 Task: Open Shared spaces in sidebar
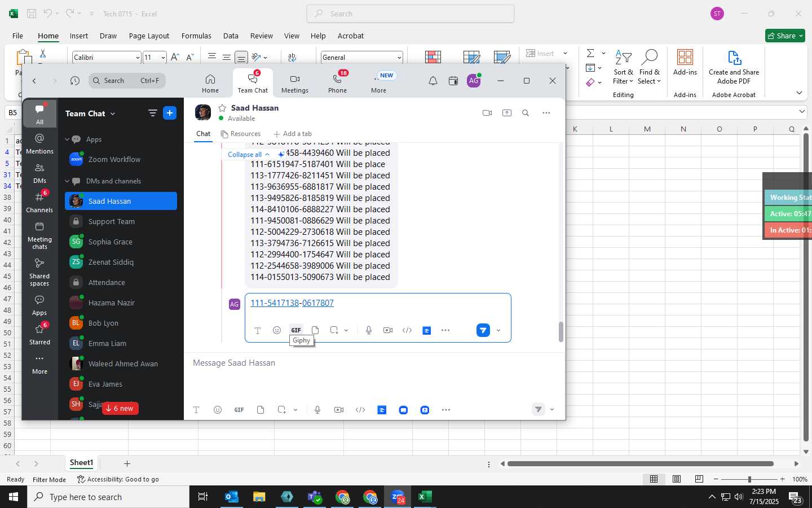[x=39, y=272]
